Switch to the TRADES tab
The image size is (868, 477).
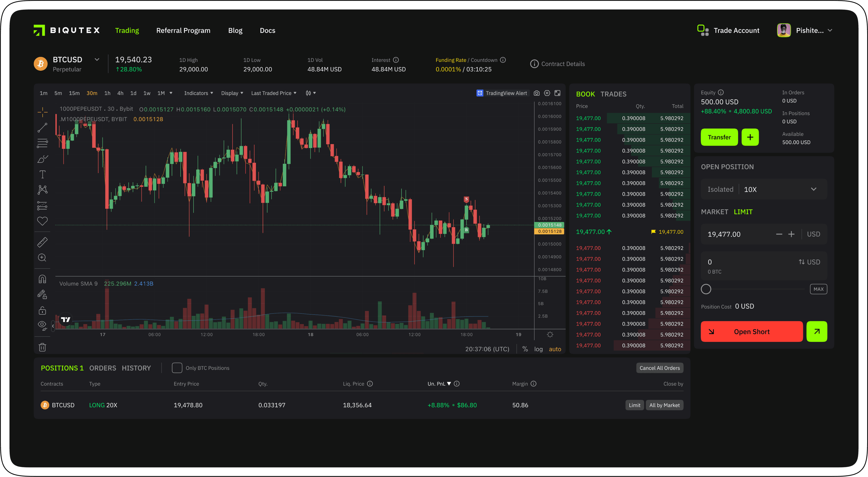point(613,94)
